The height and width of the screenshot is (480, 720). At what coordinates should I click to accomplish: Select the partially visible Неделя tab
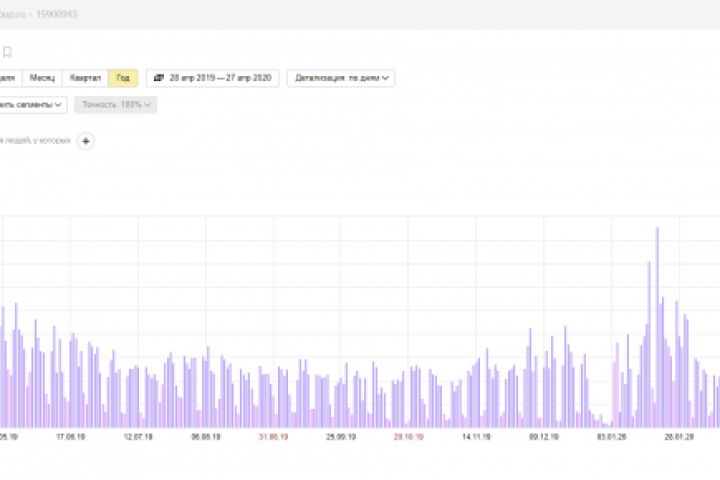click(x=9, y=78)
